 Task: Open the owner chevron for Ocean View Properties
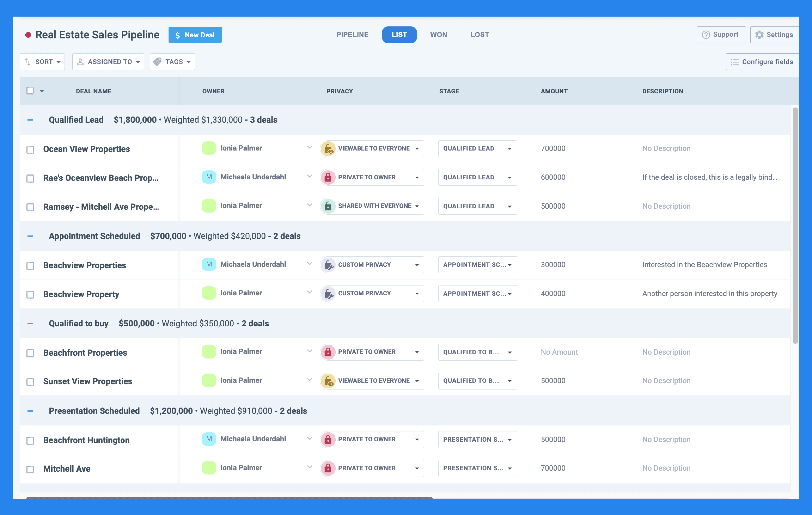coord(310,148)
